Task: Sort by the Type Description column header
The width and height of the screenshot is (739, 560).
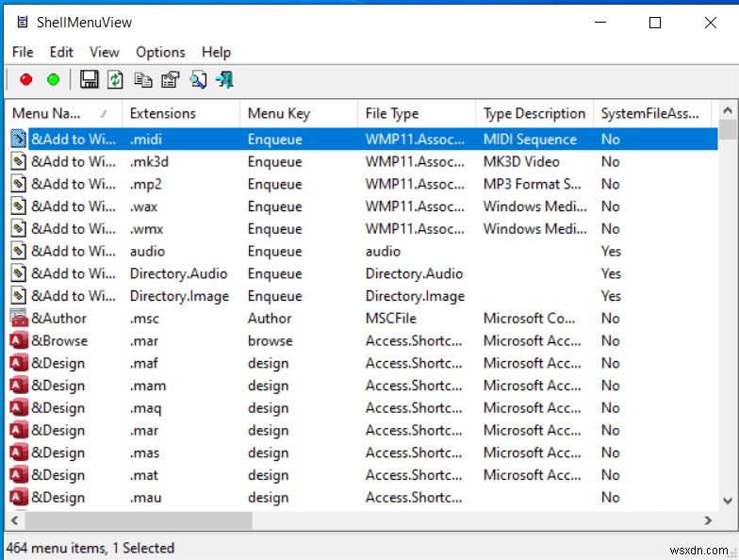Action: [x=534, y=113]
